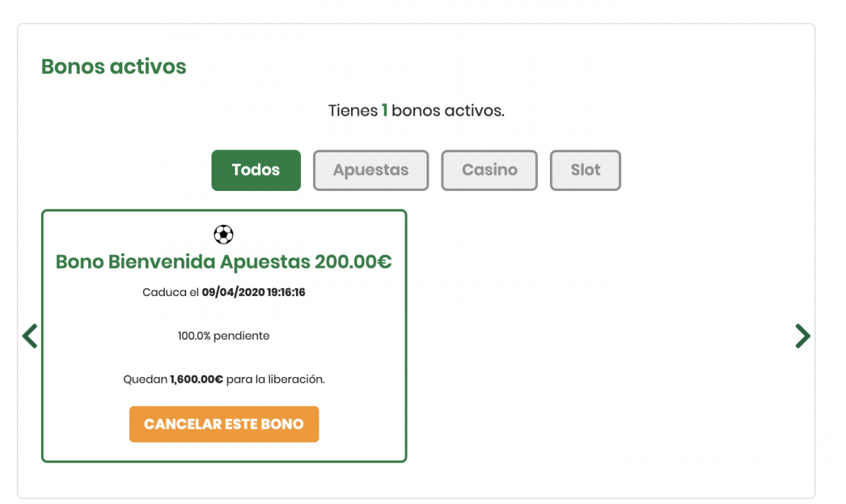Screen dimensions: 846x504
Task: Click the 1,600.00€ remaining amount
Action: coord(197,379)
